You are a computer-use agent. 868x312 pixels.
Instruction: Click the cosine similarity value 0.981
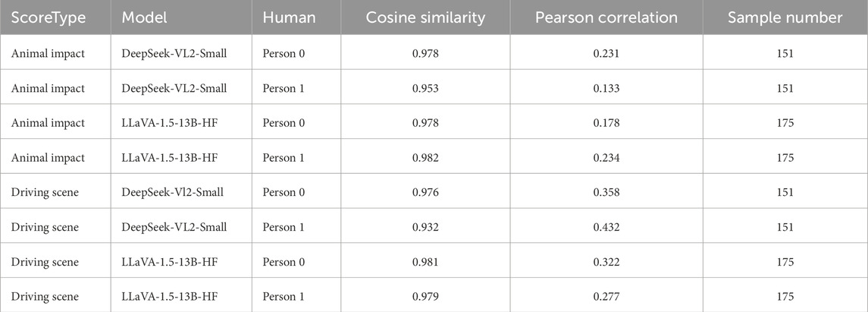pyautogui.click(x=425, y=262)
